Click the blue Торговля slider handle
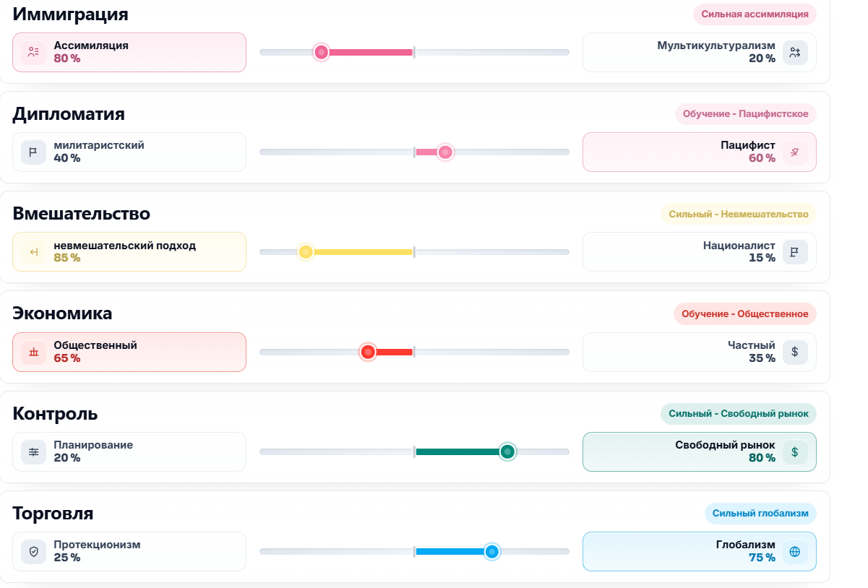 tap(492, 551)
